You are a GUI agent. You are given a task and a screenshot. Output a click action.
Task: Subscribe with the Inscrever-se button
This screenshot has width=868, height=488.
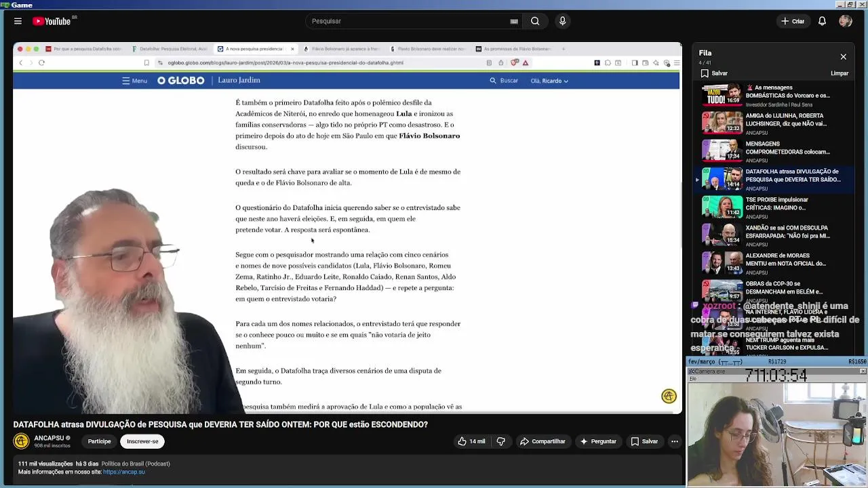click(x=142, y=441)
